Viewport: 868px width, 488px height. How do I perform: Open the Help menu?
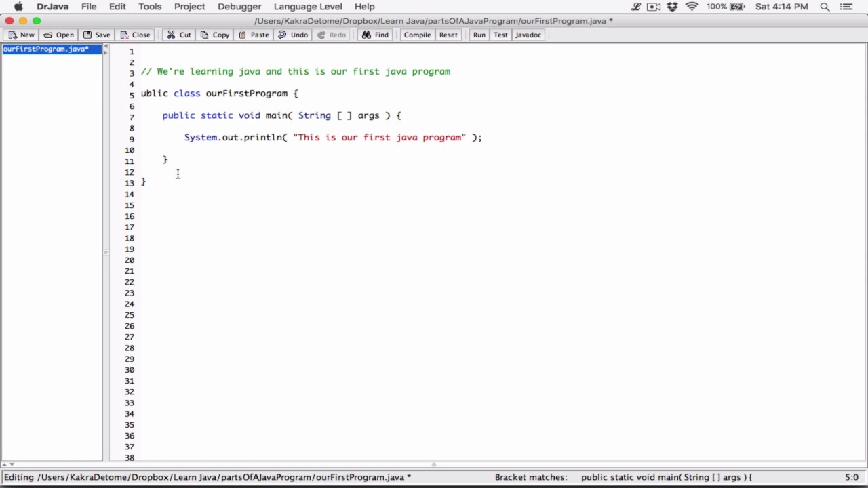(x=364, y=7)
